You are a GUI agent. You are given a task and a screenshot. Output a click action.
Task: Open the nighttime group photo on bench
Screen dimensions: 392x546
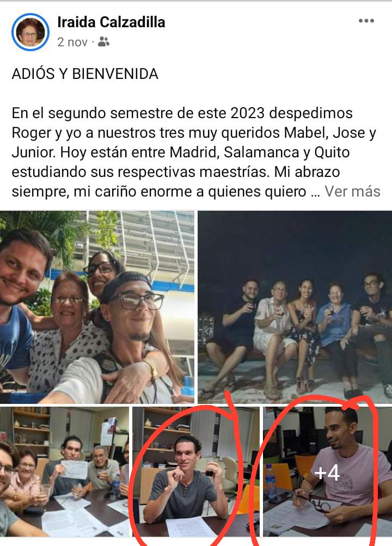[295, 307]
